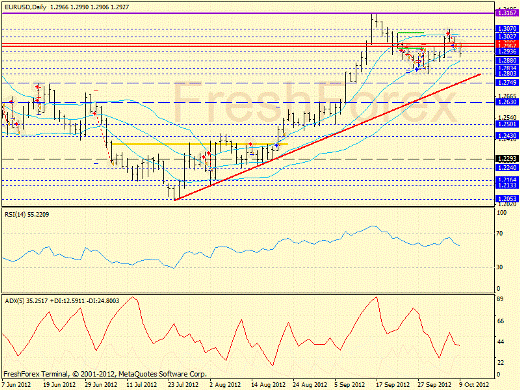Click the 1.2749 price level label
The image size is (520, 390).
tap(507, 83)
